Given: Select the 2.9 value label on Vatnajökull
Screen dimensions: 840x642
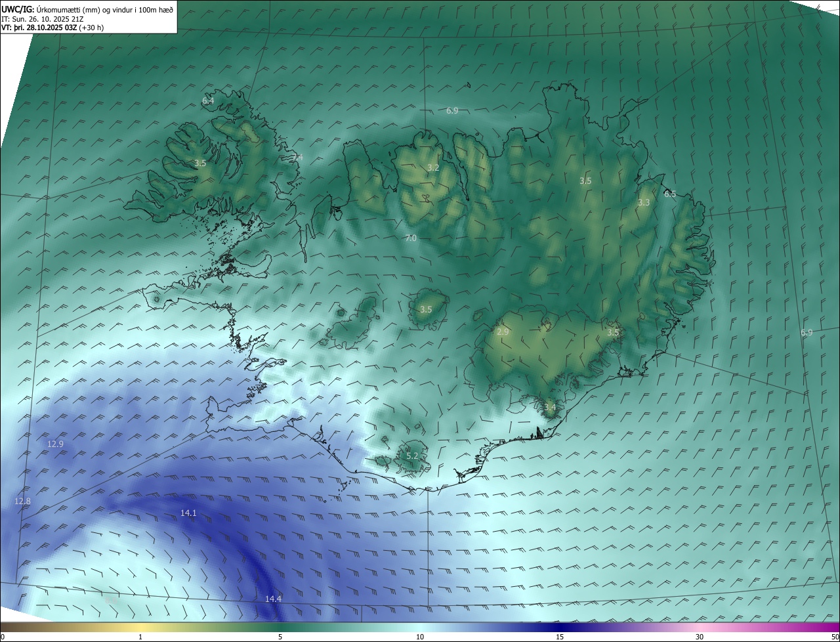Looking at the screenshot, I should (503, 332).
